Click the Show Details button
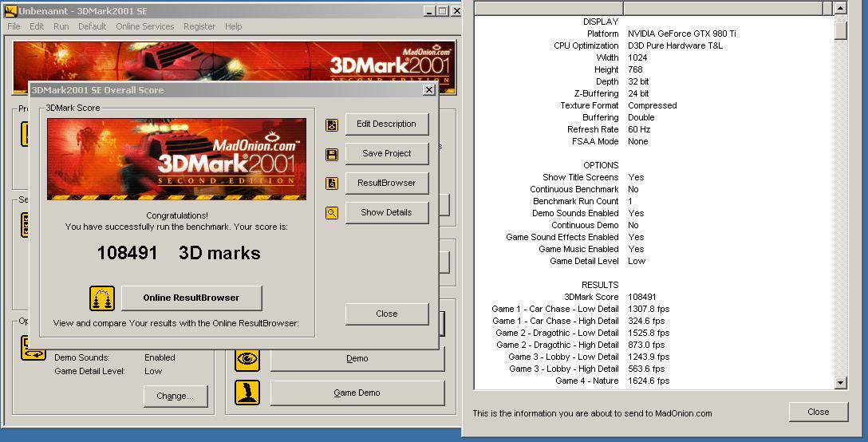The width and height of the screenshot is (868, 442). coord(386,212)
